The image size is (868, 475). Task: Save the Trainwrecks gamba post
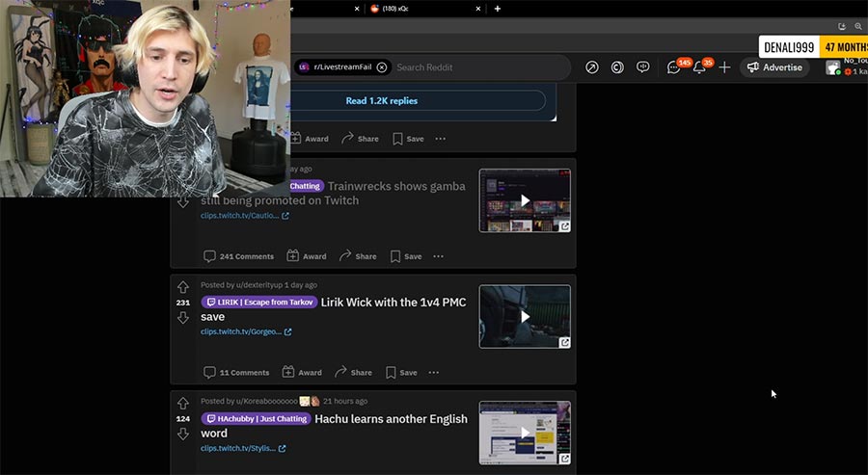pyautogui.click(x=406, y=256)
